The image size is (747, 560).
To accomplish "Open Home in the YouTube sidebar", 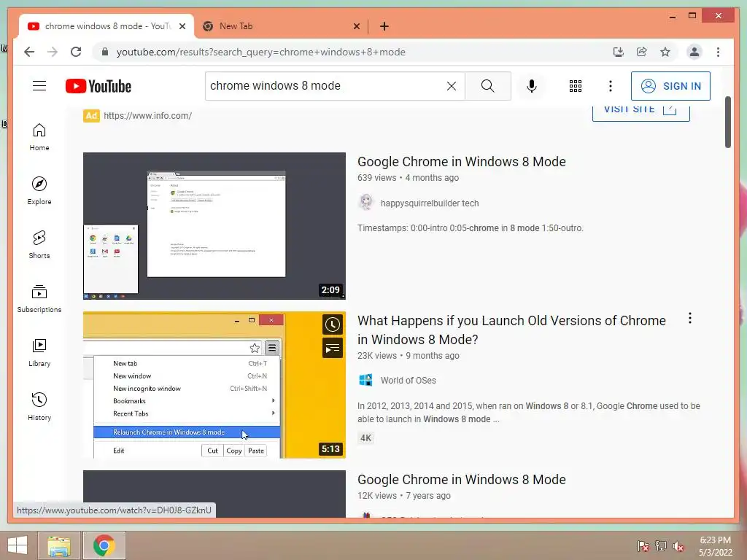I will point(39,137).
